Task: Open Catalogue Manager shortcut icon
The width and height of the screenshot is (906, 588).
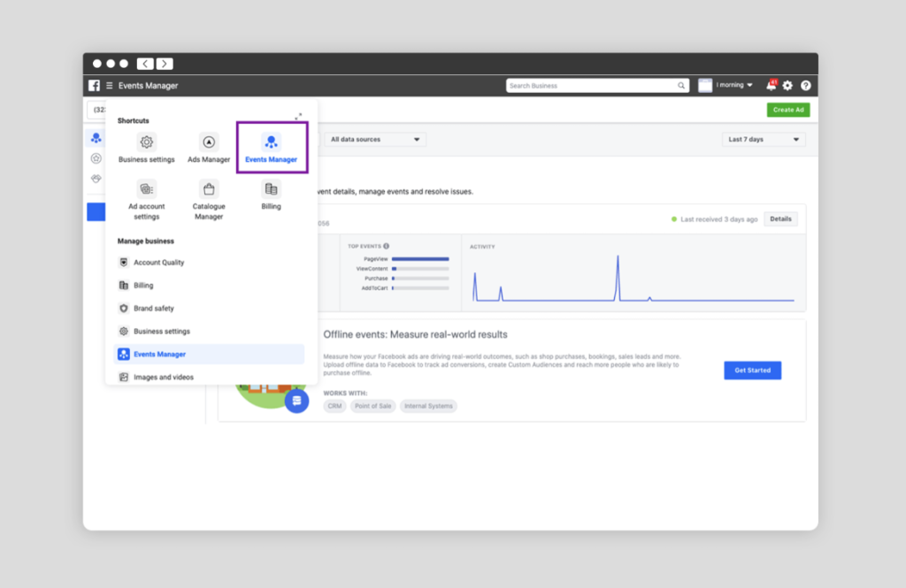Action: tap(209, 188)
